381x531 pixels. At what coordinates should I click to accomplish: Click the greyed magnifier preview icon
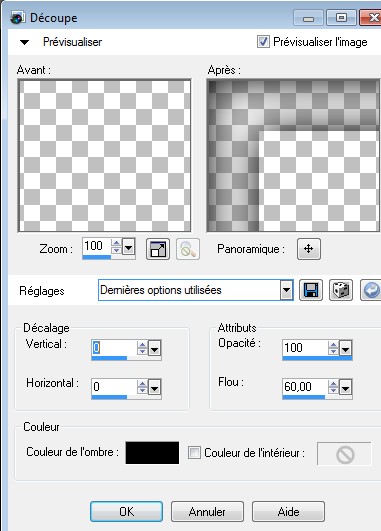click(188, 249)
